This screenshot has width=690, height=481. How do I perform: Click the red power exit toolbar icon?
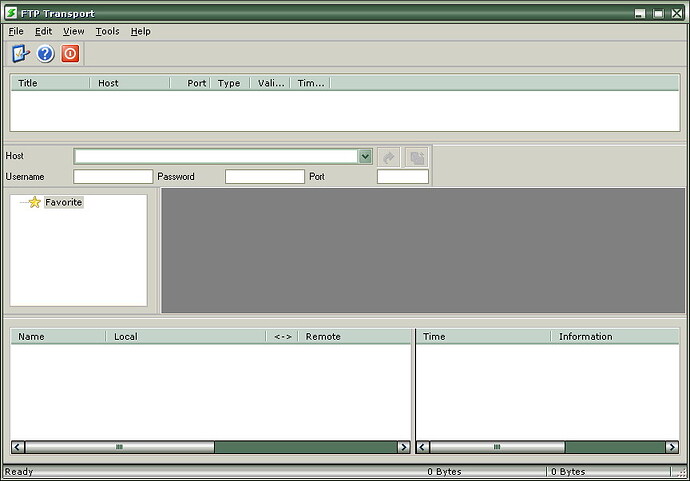(x=70, y=54)
